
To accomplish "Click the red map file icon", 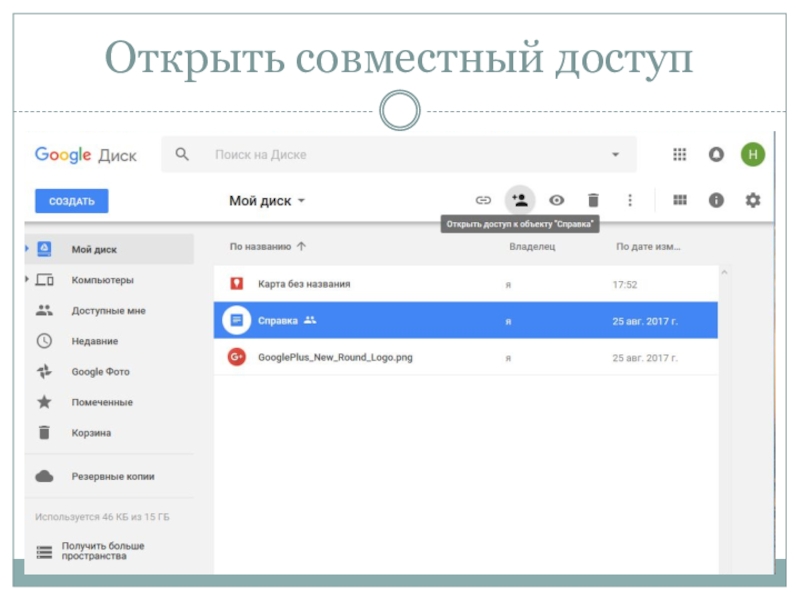I will click(237, 283).
